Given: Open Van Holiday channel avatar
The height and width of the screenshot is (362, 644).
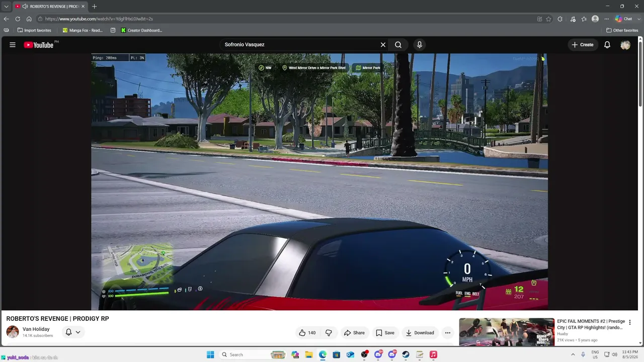Looking at the screenshot, I should (13, 332).
